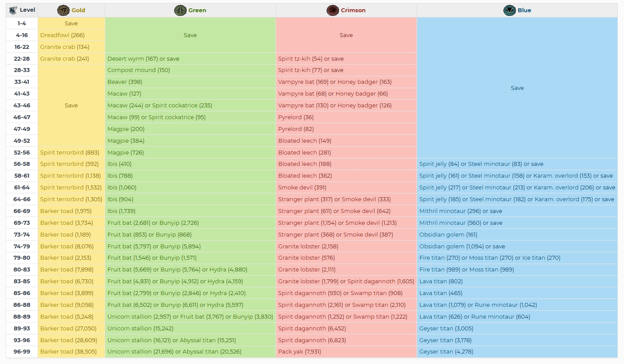Click the Crimson charm icon
The image size is (624, 364).
point(333,10)
